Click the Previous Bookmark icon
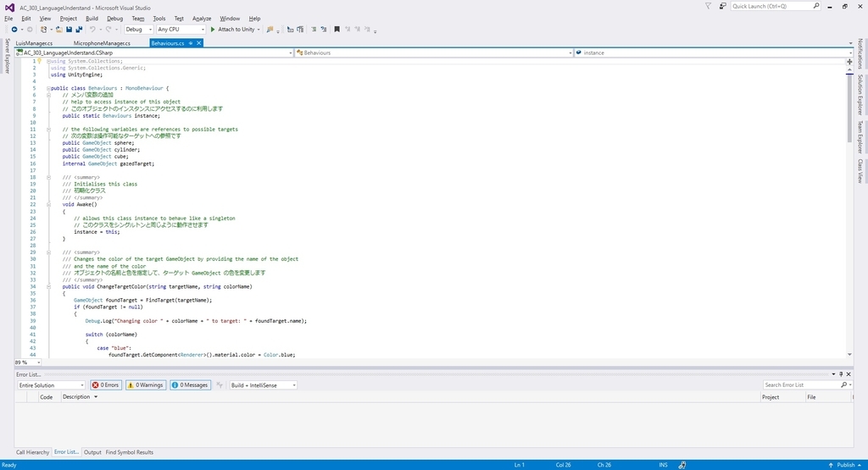This screenshot has width=868, height=470. pyautogui.click(x=348, y=30)
